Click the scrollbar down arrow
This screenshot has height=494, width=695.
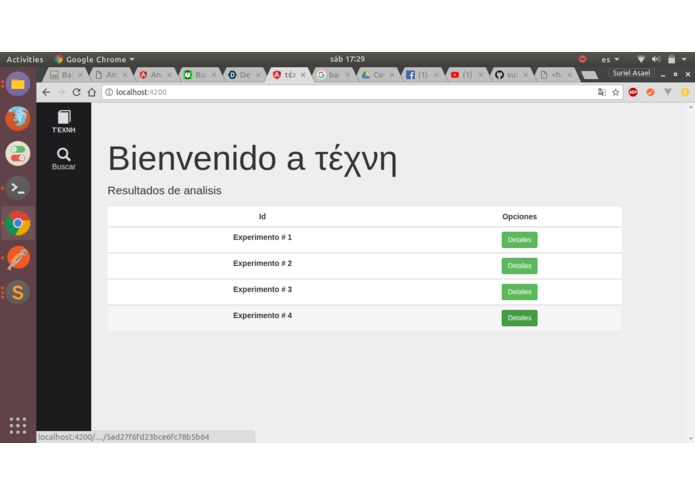691,438
